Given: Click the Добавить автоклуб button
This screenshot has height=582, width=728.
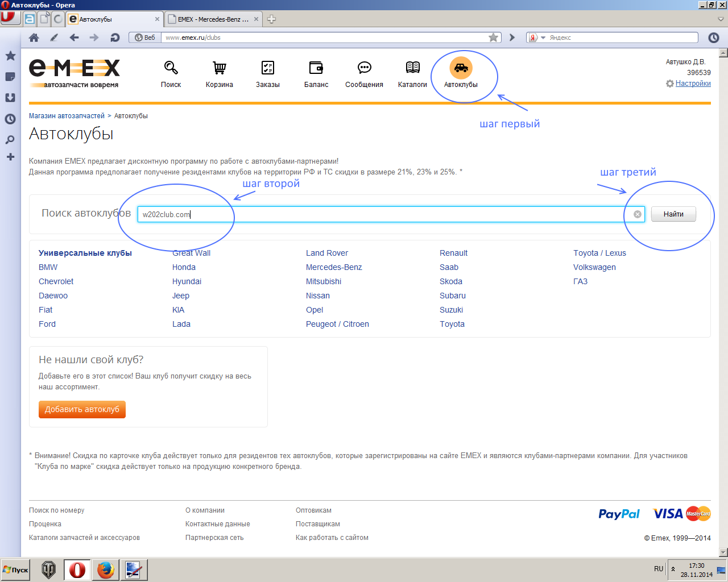Looking at the screenshot, I should click(x=82, y=409).
